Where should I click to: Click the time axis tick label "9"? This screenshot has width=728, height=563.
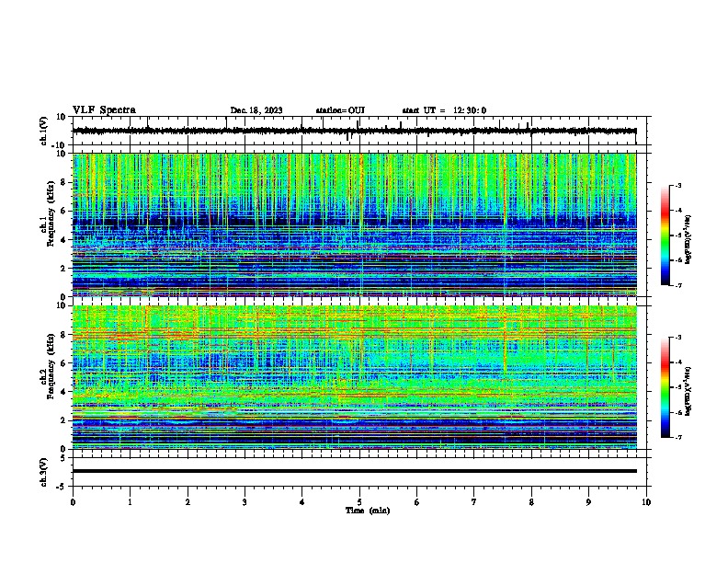pyautogui.click(x=588, y=502)
